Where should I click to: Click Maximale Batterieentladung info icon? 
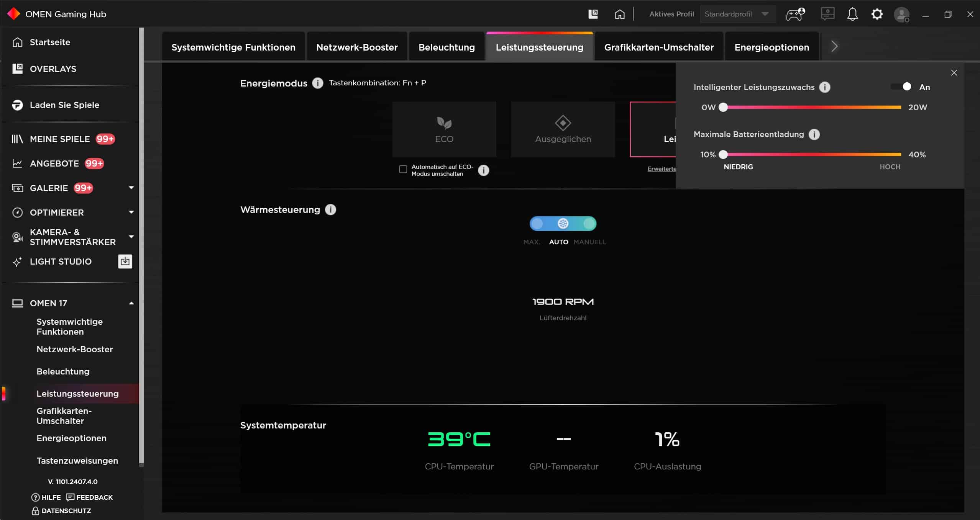pyautogui.click(x=814, y=134)
